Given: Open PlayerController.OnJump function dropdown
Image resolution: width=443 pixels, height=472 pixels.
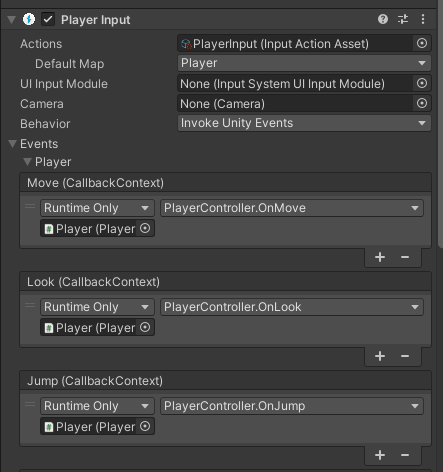Looking at the screenshot, I should 292,406.
